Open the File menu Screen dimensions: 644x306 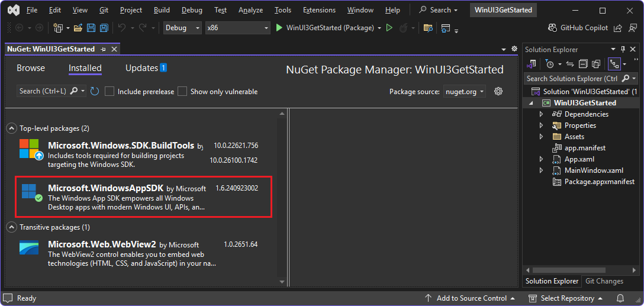31,10
